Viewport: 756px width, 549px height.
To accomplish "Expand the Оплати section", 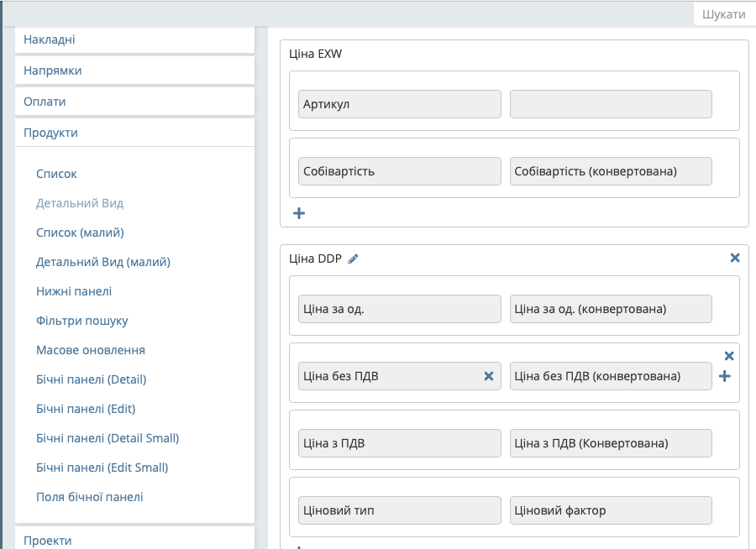I will (x=134, y=102).
